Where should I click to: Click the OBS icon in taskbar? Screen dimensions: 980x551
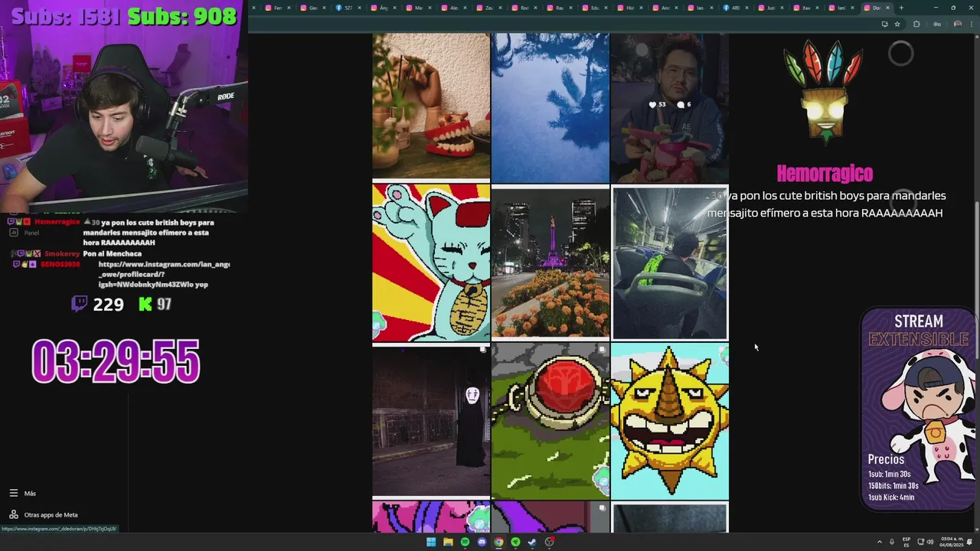[549, 542]
